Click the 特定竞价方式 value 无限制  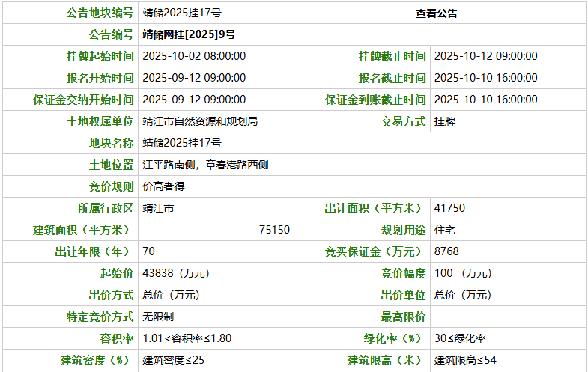point(158,317)
